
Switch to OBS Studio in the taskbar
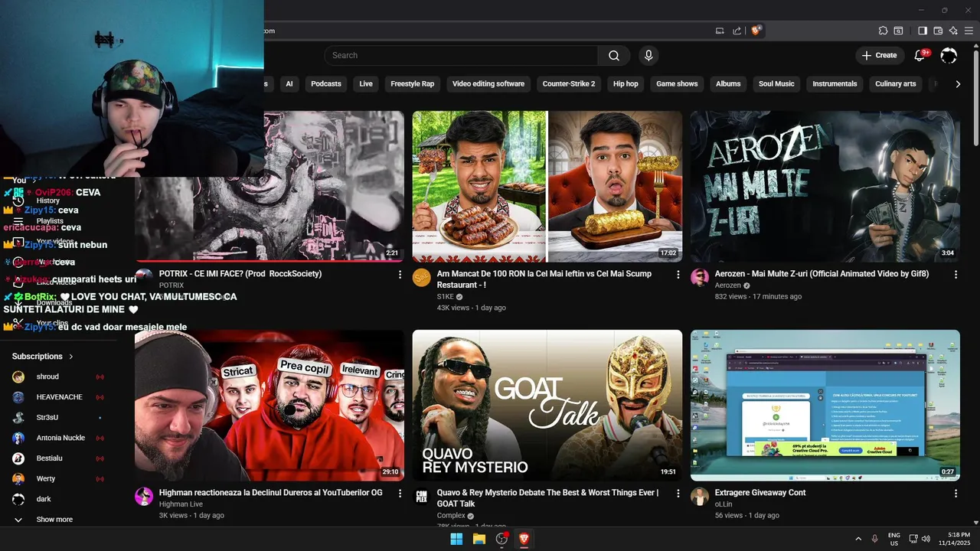[x=501, y=539]
